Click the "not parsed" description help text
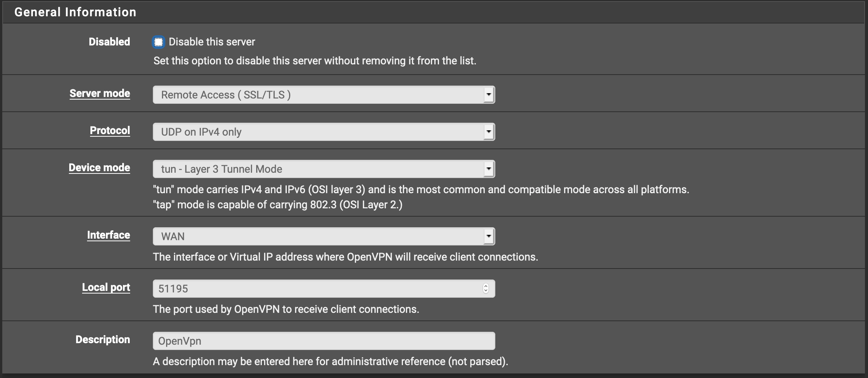Screen dimensions: 868x378 pos(330,362)
